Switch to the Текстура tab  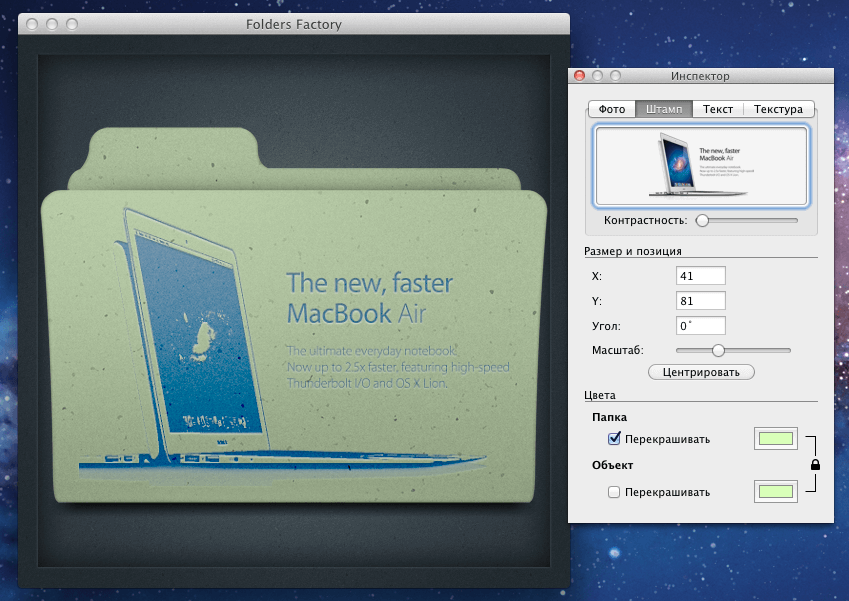(x=778, y=109)
